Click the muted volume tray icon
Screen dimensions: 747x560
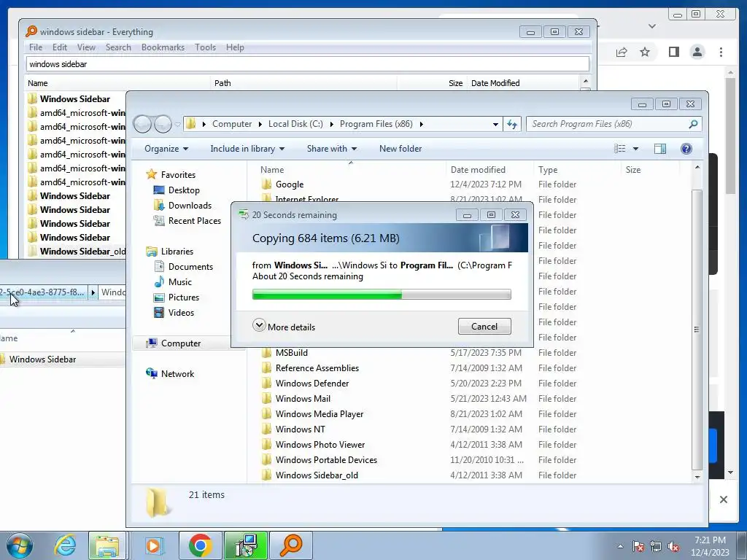673,546
